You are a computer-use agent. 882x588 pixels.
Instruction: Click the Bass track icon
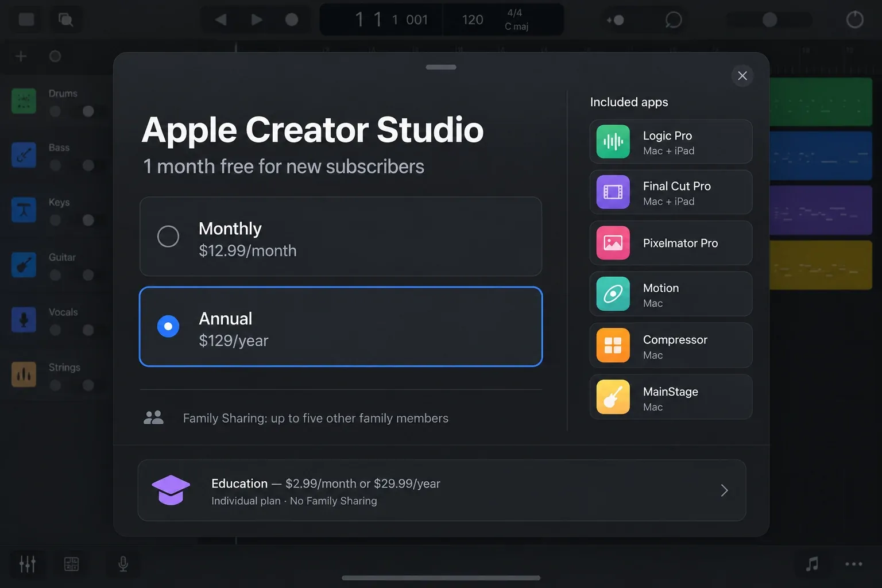click(x=24, y=155)
